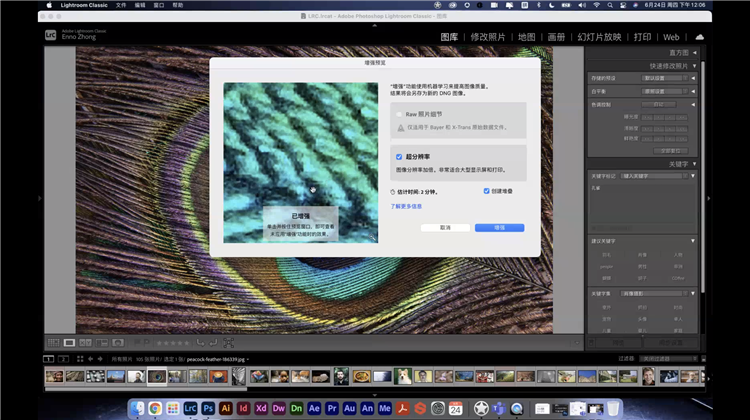This screenshot has height=420, width=750.
Task: Open 文件 menu in menu bar
Action: pos(121,5)
